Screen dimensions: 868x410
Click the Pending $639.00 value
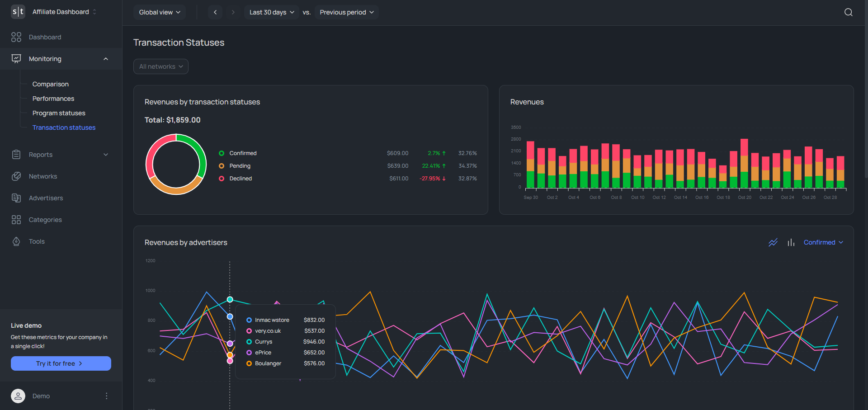[x=397, y=166]
